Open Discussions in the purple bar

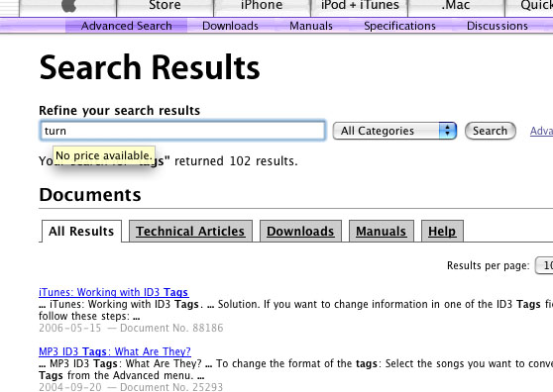pyautogui.click(x=498, y=26)
